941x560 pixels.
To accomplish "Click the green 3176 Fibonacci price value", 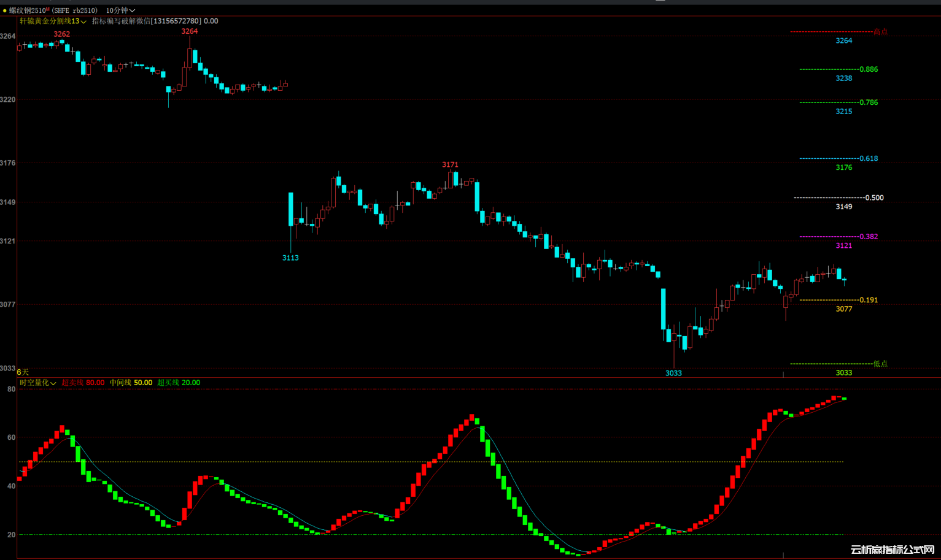I will (844, 168).
